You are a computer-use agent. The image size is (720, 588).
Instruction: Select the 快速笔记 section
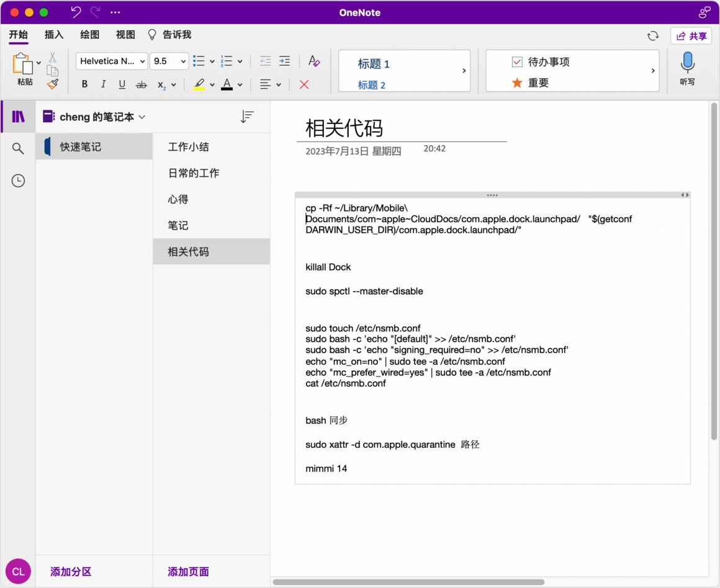[x=94, y=147]
